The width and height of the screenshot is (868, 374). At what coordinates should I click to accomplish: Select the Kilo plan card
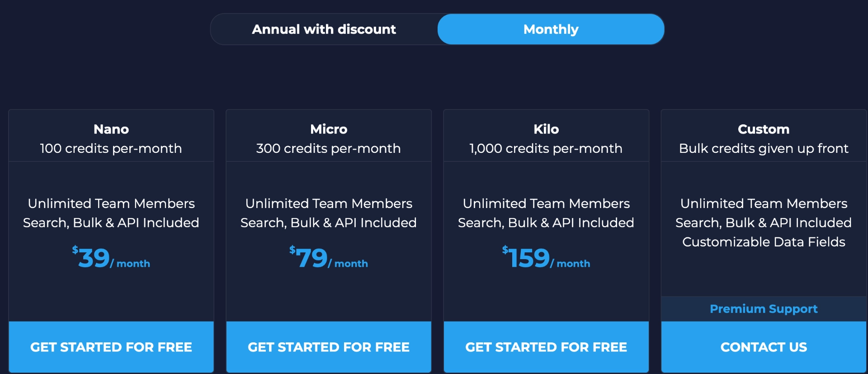[546, 213]
